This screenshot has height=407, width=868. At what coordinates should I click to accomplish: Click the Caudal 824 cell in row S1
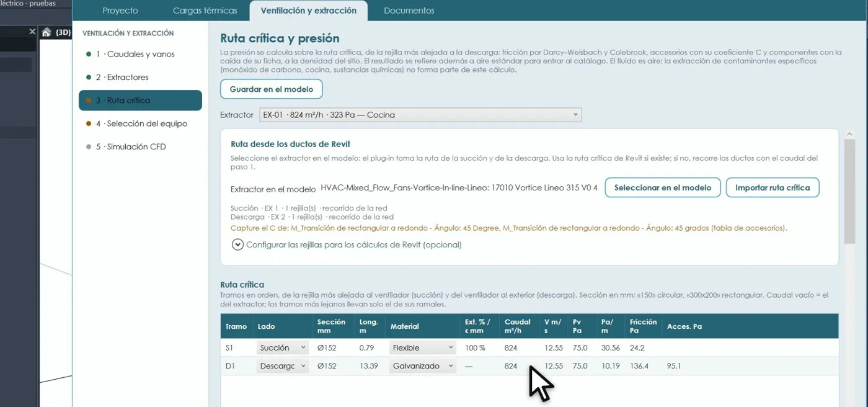pyautogui.click(x=511, y=348)
